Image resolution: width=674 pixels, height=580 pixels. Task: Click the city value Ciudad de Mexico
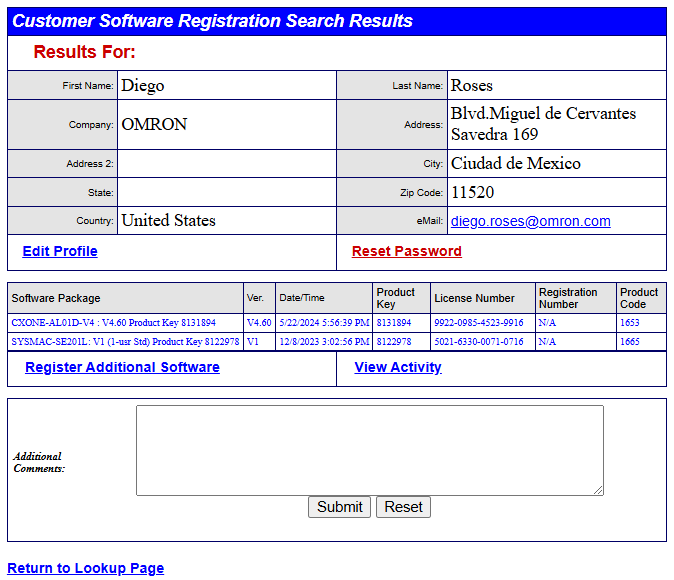(515, 163)
